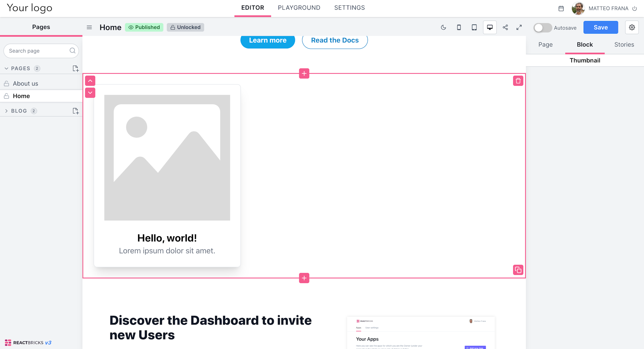Select the Playground menu item

299,7
